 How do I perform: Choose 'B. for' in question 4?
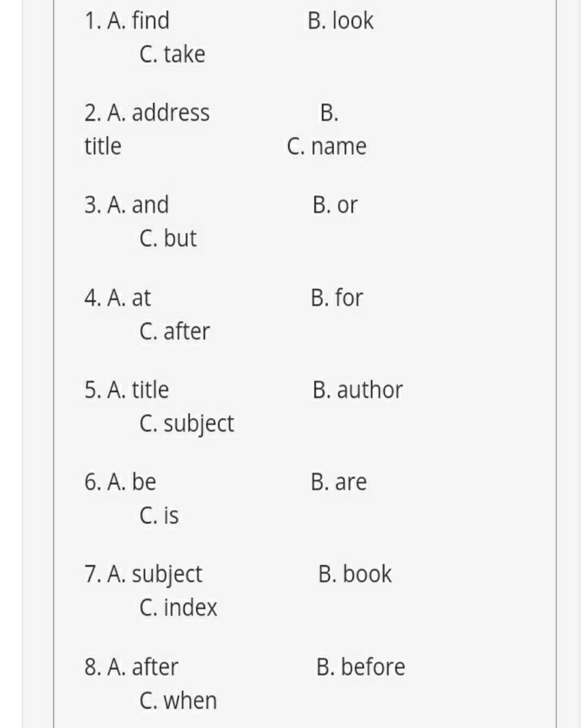pos(336,297)
